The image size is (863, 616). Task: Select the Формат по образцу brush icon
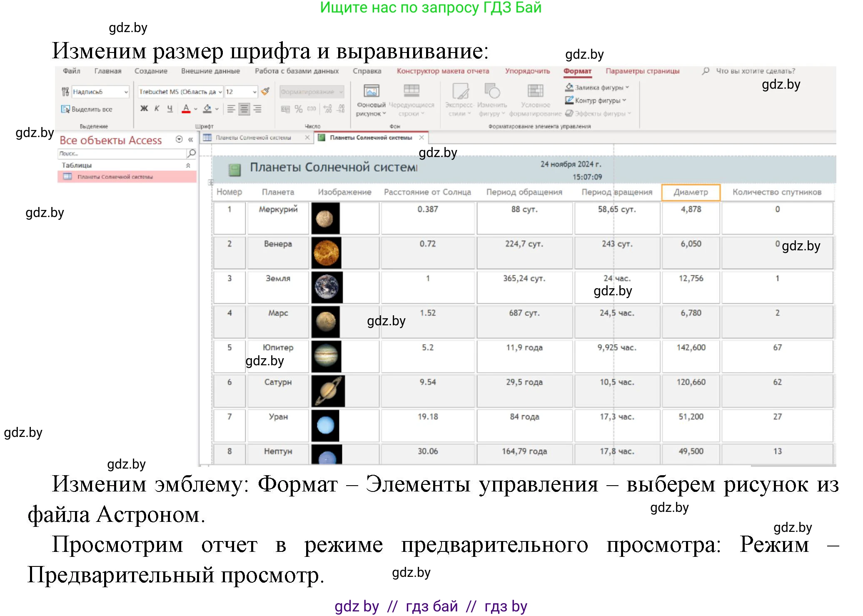point(265,92)
